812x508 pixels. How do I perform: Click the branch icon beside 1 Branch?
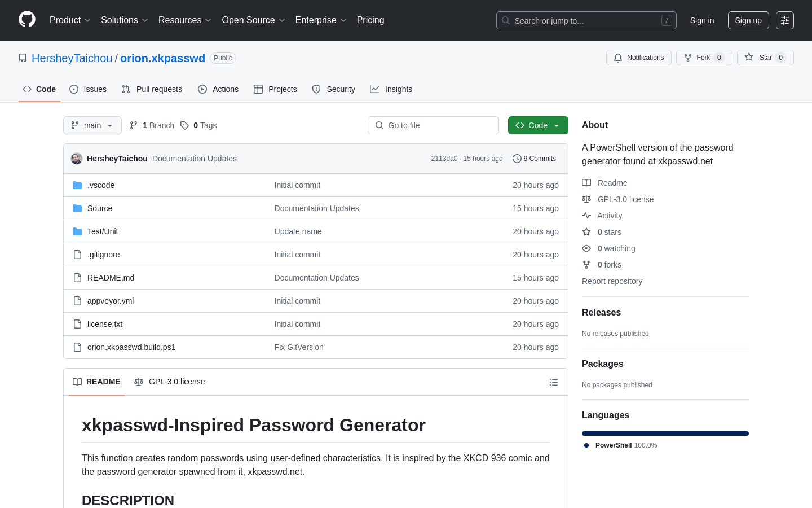coord(134,125)
